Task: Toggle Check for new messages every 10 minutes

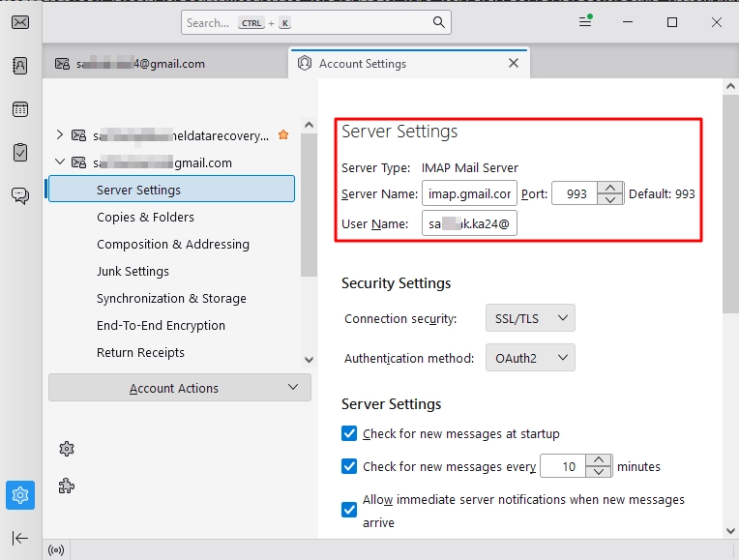Action: coord(349,466)
